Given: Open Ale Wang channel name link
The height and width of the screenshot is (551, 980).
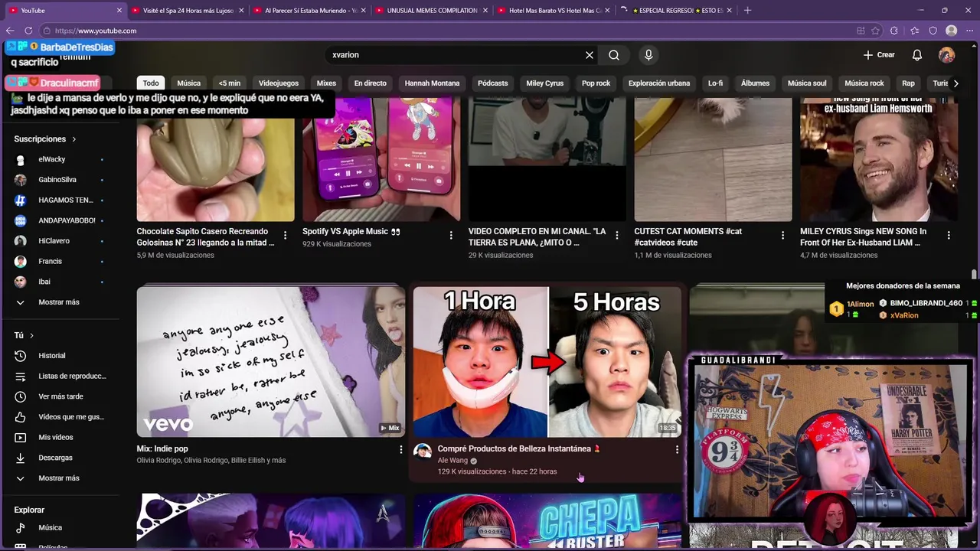Looking at the screenshot, I should (452, 461).
